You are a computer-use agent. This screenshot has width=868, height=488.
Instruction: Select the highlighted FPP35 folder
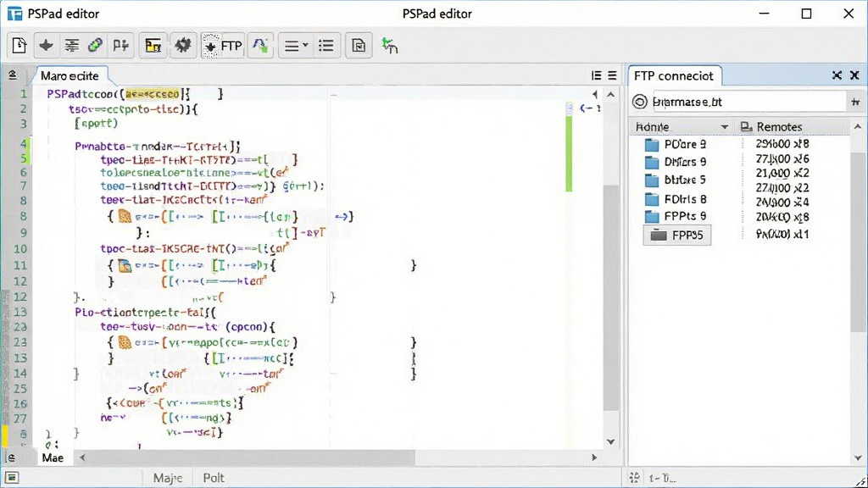pos(677,236)
